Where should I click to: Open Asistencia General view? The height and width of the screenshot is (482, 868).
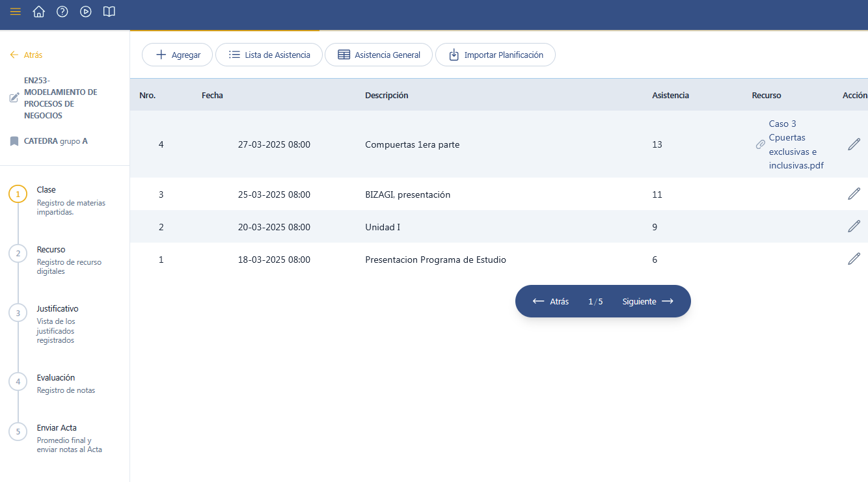coord(379,55)
